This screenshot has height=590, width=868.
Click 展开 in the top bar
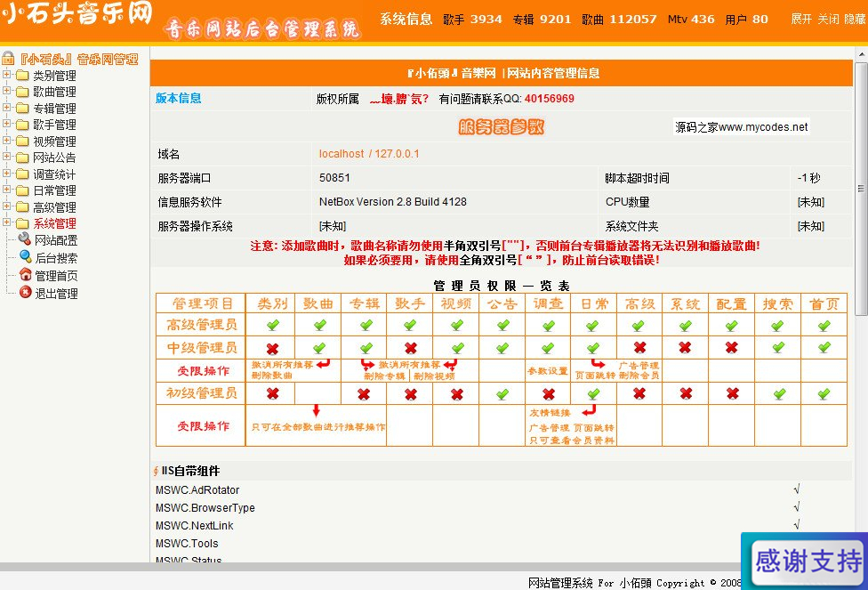801,19
